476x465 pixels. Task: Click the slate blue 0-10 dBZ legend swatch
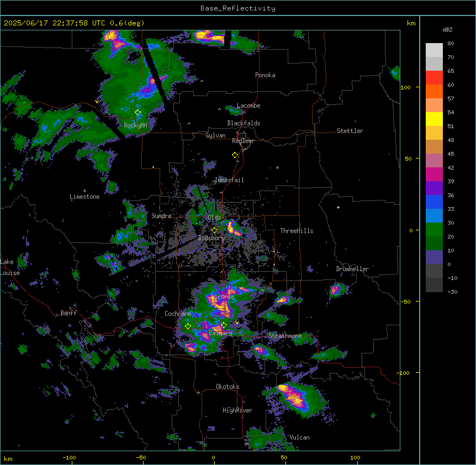tap(434, 257)
